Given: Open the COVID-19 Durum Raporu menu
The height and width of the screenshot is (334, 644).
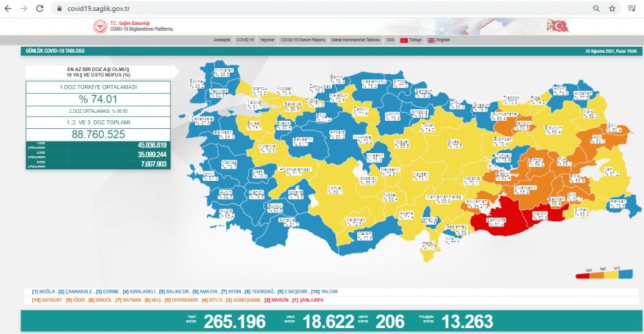Looking at the screenshot, I should tap(303, 40).
